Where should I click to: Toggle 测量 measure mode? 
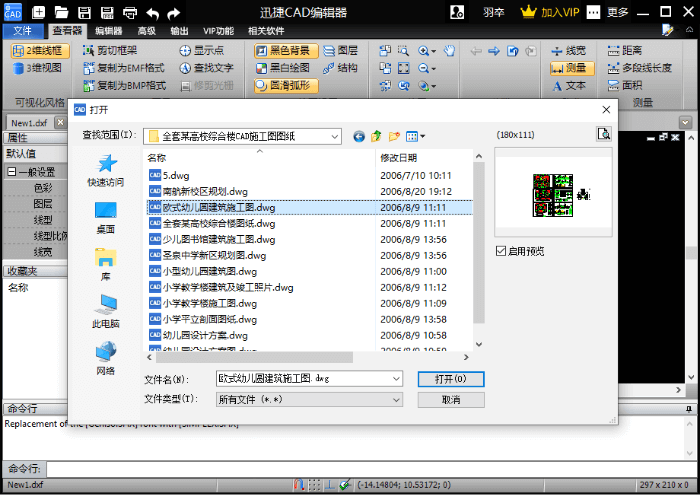572,68
